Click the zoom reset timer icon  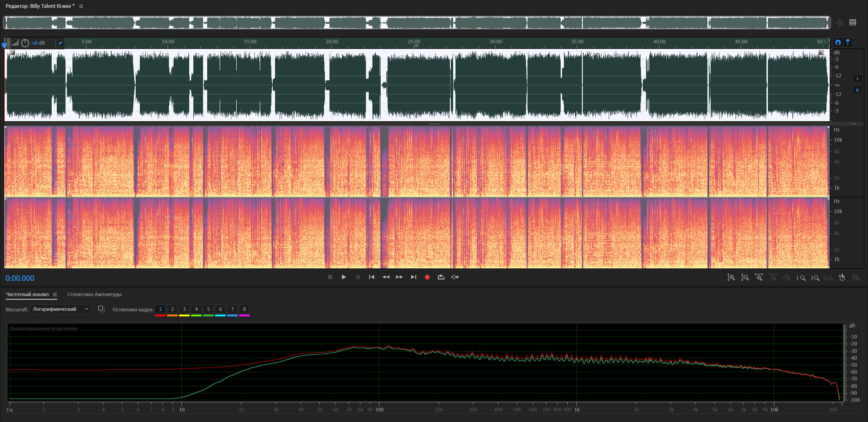pos(842,278)
